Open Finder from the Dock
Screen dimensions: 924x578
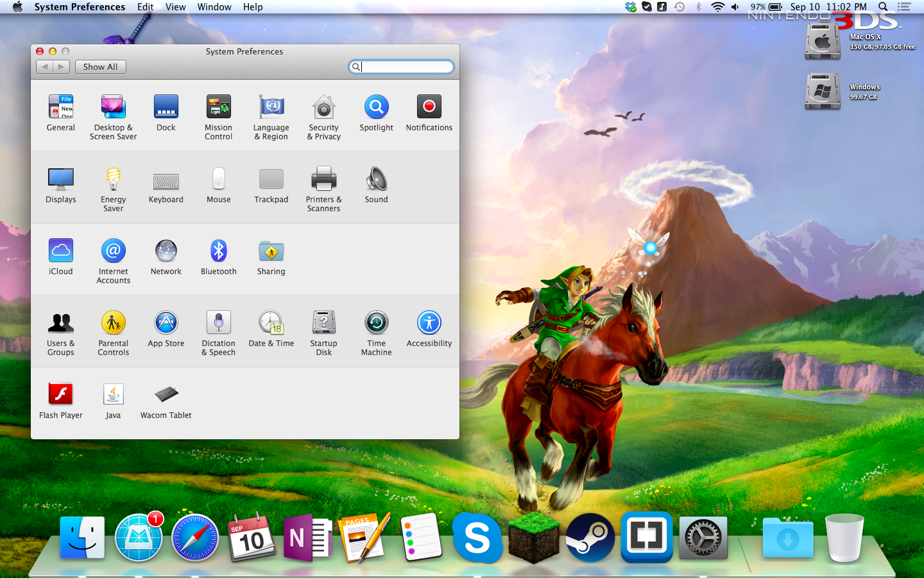[x=82, y=538]
